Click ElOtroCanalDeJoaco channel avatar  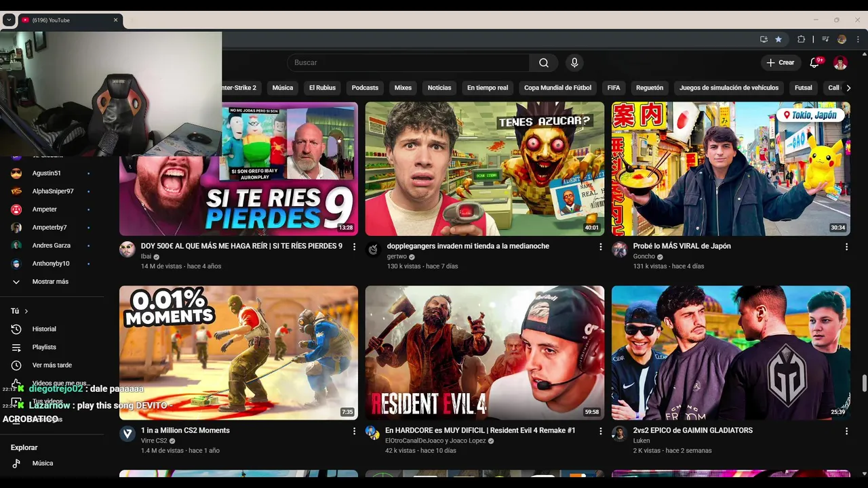pyautogui.click(x=373, y=434)
